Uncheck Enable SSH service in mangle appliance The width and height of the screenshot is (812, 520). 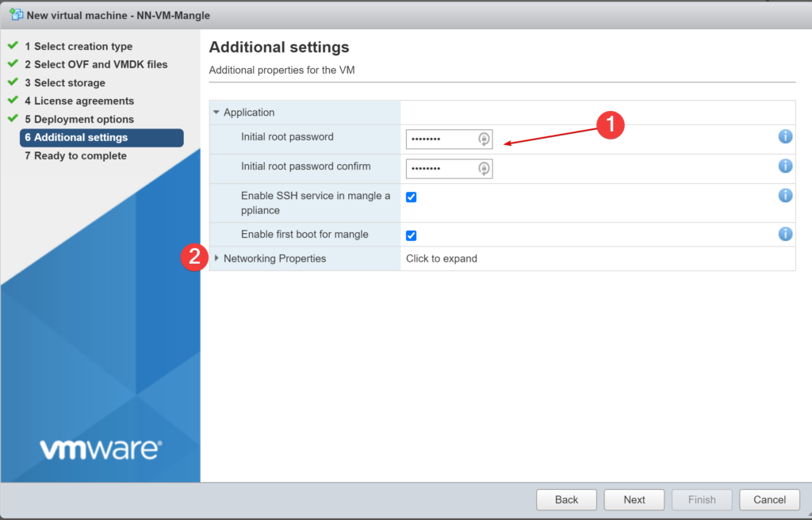coord(412,197)
